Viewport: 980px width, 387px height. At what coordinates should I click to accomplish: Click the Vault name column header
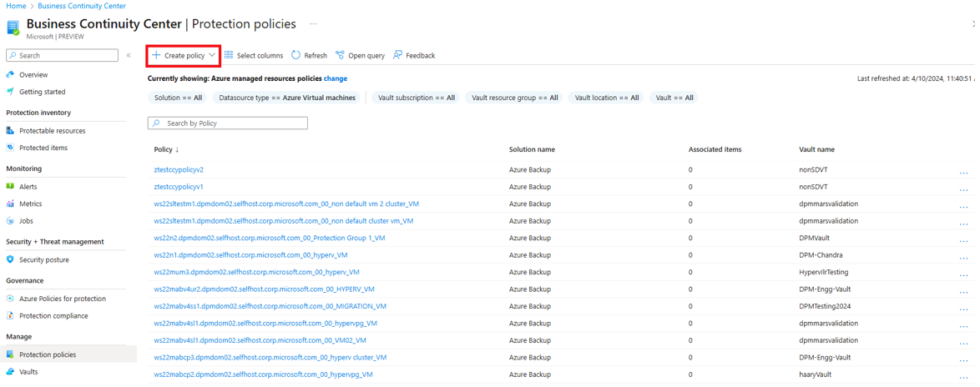pyautogui.click(x=817, y=150)
